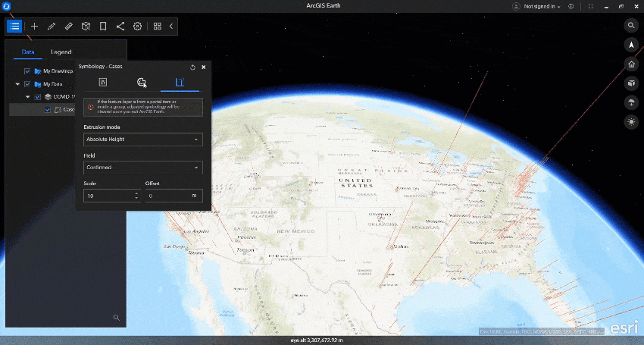Go to Home view button
644x345 pixels.
pos(631,64)
